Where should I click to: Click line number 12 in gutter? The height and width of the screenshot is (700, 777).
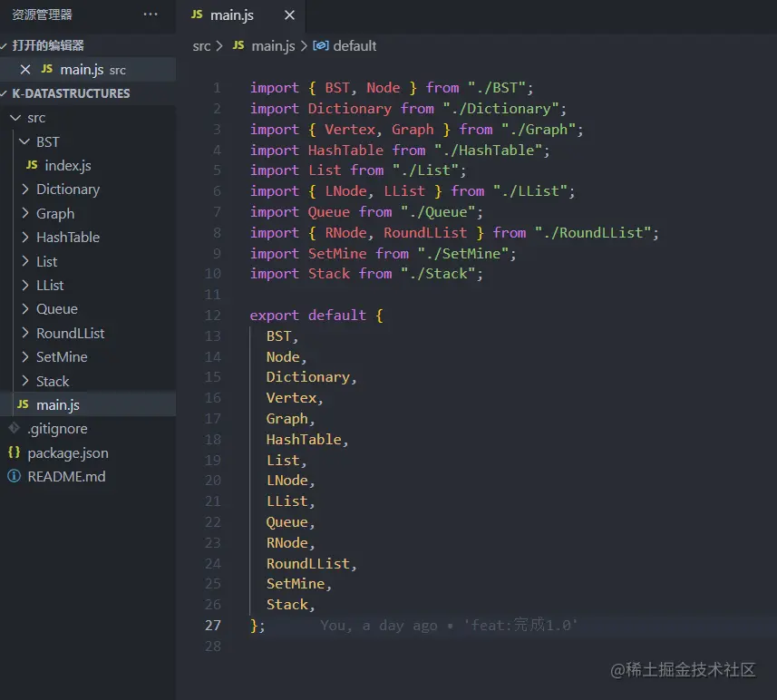212,316
